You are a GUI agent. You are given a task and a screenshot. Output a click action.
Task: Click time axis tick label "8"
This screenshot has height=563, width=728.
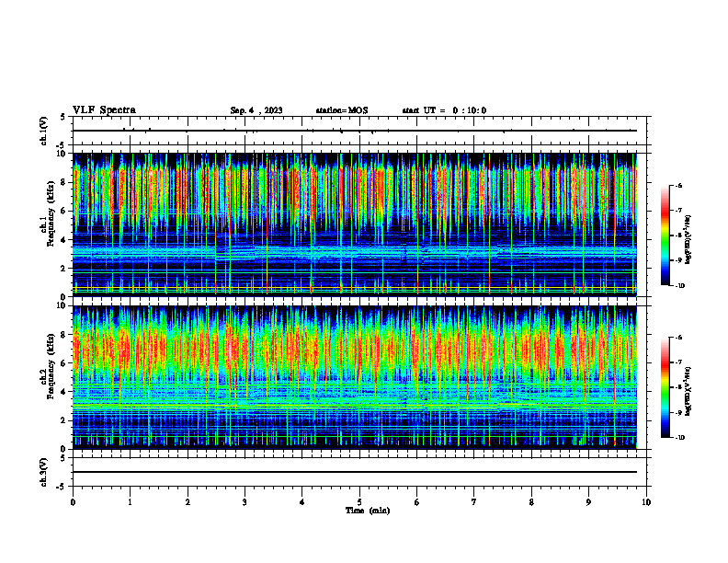tap(531, 502)
